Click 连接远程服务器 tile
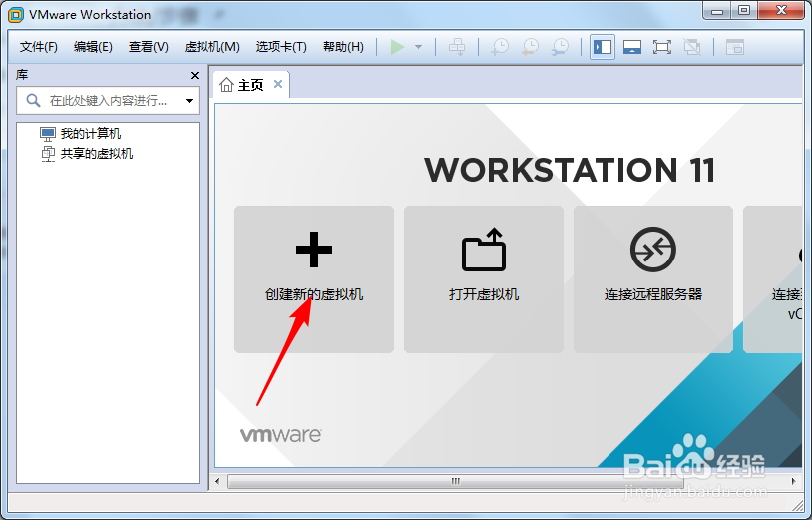Screen dimensions: 812x520 click(653, 279)
